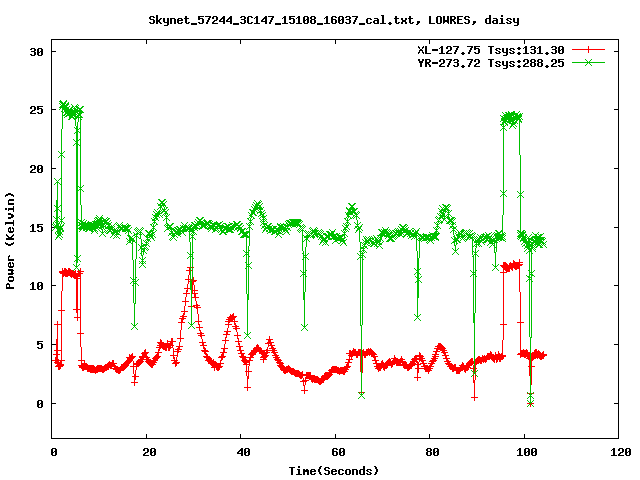Click the Power (Kelvin) y-axis label
The image size is (640, 480).
(x=10, y=241)
